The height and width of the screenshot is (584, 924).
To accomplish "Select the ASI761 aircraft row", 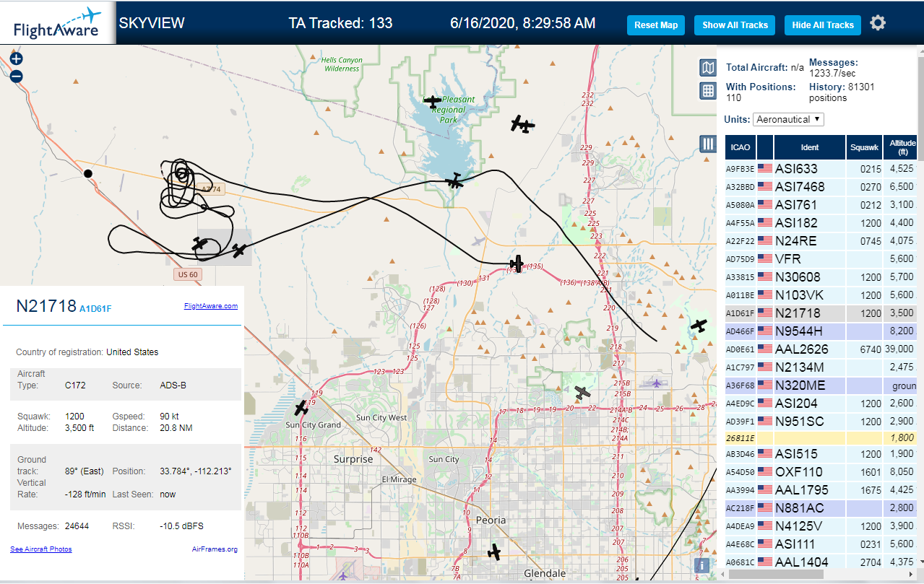I will [821, 205].
